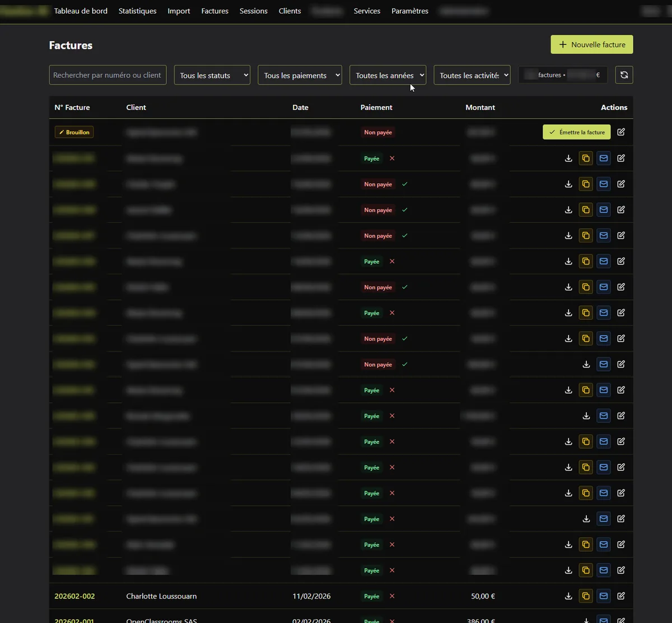
Task: Click the red X beside the topmost Payée badge
Action: coord(392,159)
